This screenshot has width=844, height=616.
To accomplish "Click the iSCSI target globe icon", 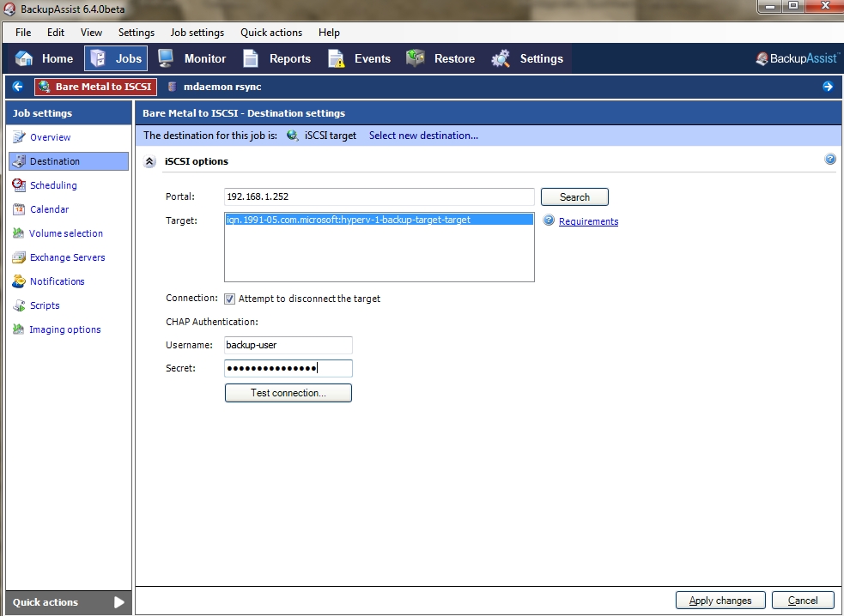I will [292, 136].
